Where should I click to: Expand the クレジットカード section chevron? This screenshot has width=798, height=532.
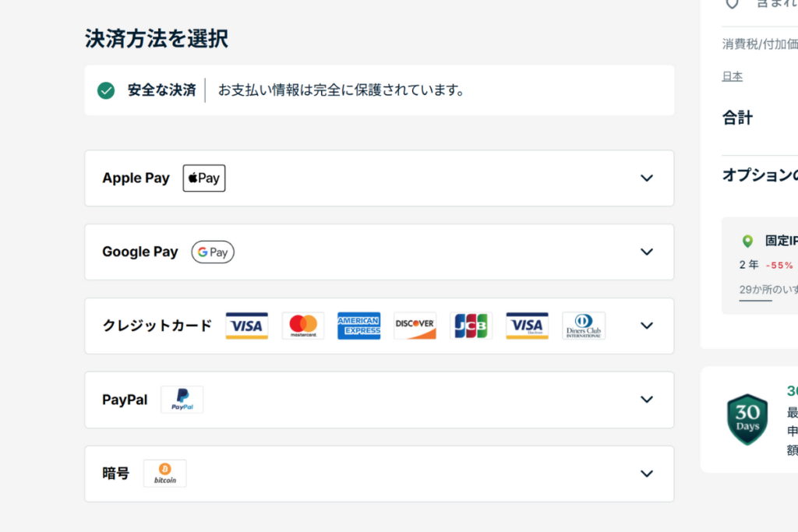(x=646, y=326)
